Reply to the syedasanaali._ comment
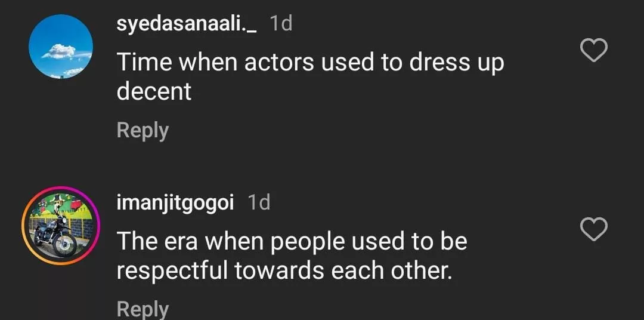 coord(143,130)
